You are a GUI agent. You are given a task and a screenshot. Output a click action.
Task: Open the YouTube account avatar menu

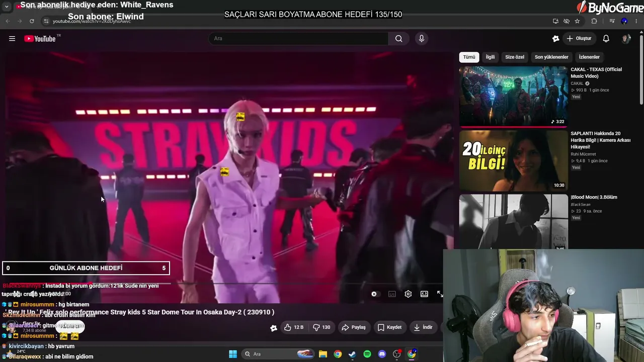click(626, 39)
